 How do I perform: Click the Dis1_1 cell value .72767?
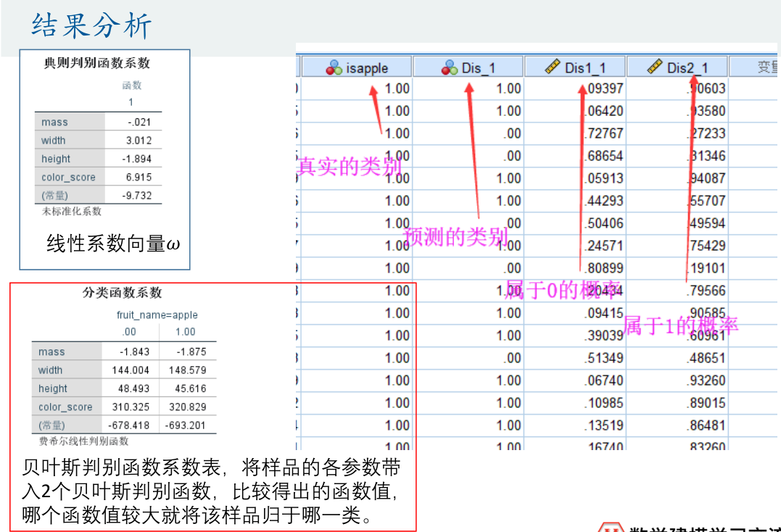(603, 133)
